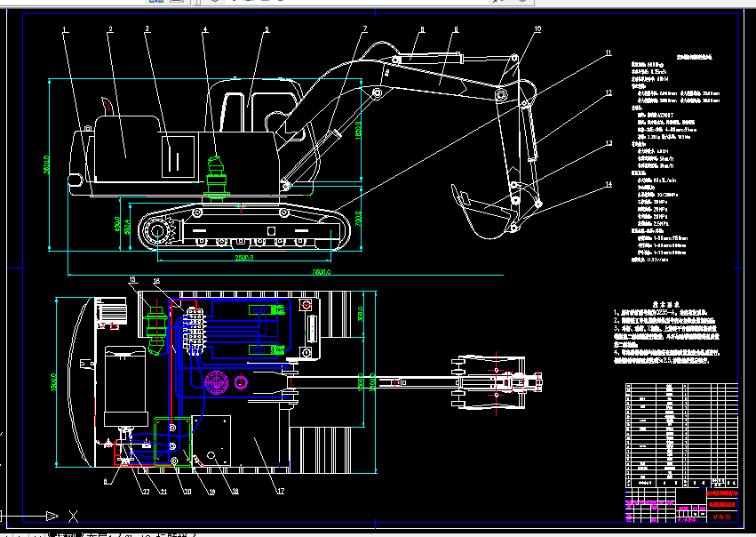The image size is (756, 537).
Task: Select the magenta concentric swing bearing circle
Action: coord(216,382)
